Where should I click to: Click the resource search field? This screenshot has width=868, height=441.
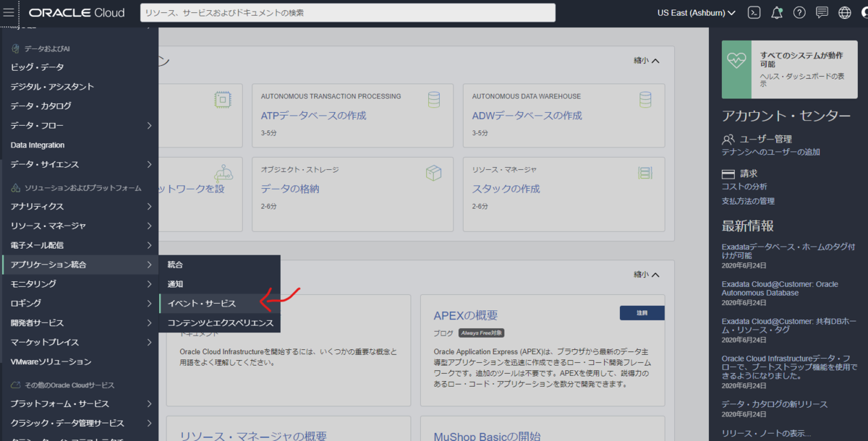(x=348, y=13)
